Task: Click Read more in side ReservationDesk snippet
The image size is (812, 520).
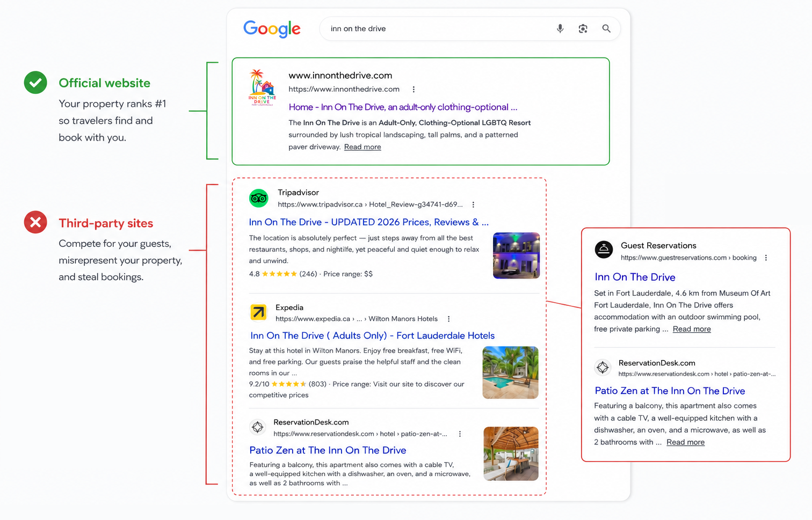Action: pyautogui.click(x=686, y=442)
